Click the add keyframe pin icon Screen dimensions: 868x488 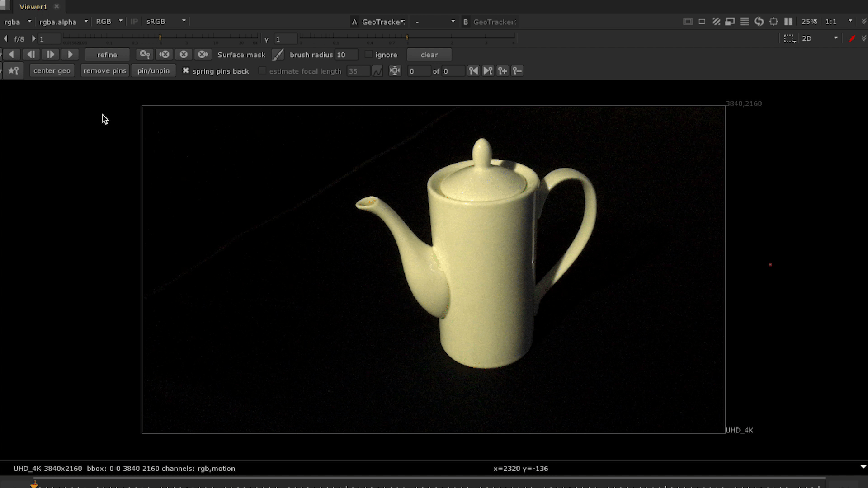pos(502,71)
